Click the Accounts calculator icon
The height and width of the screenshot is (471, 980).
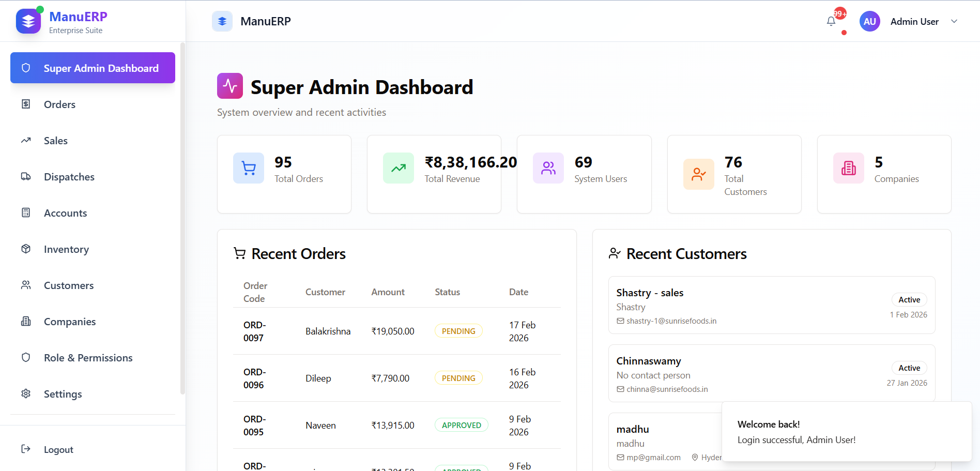click(26, 213)
